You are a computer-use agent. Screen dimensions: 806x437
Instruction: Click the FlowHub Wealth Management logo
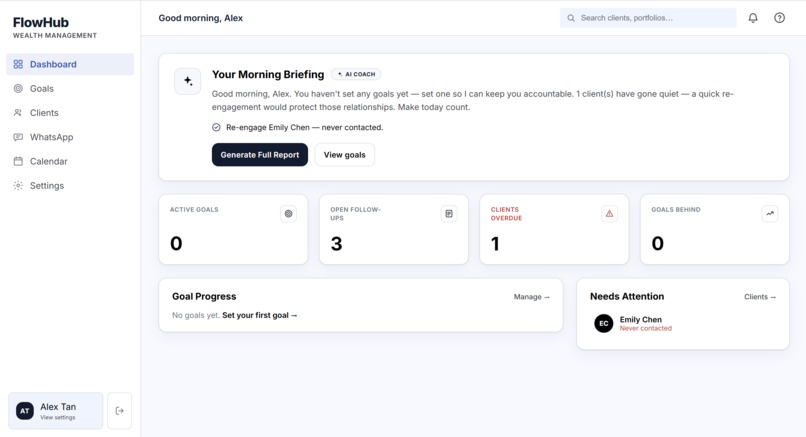point(54,27)
